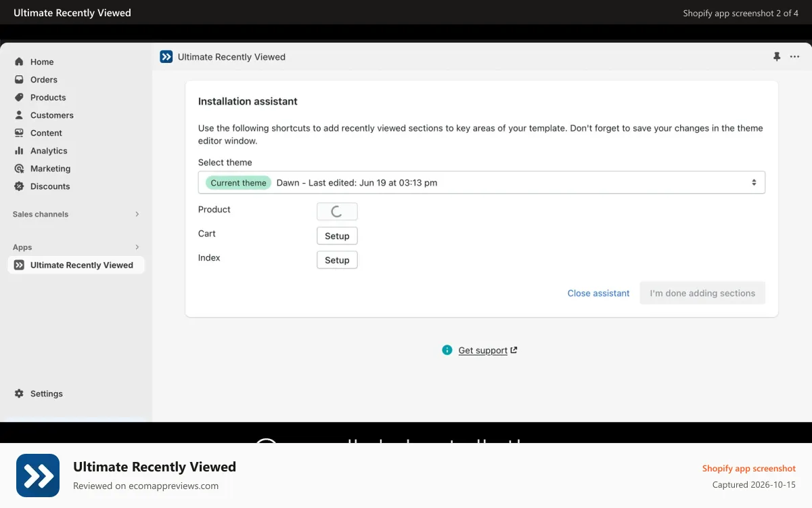Click the Setup button for Index
The image size is (812, 508).
point(337,260)
